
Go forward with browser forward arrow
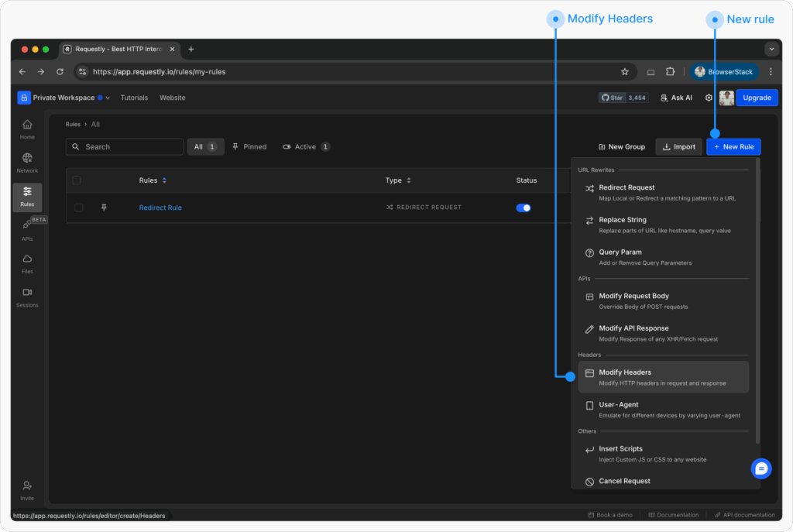41,72
